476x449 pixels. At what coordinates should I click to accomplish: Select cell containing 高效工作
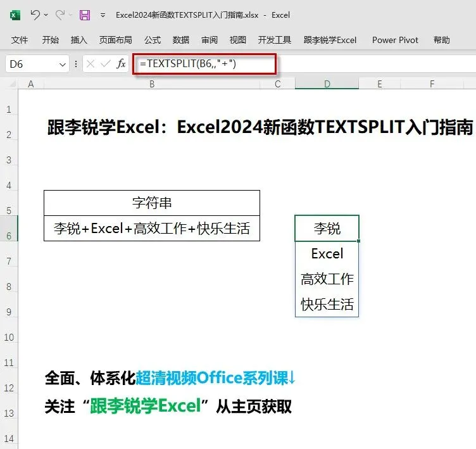(x=327, y=279)
